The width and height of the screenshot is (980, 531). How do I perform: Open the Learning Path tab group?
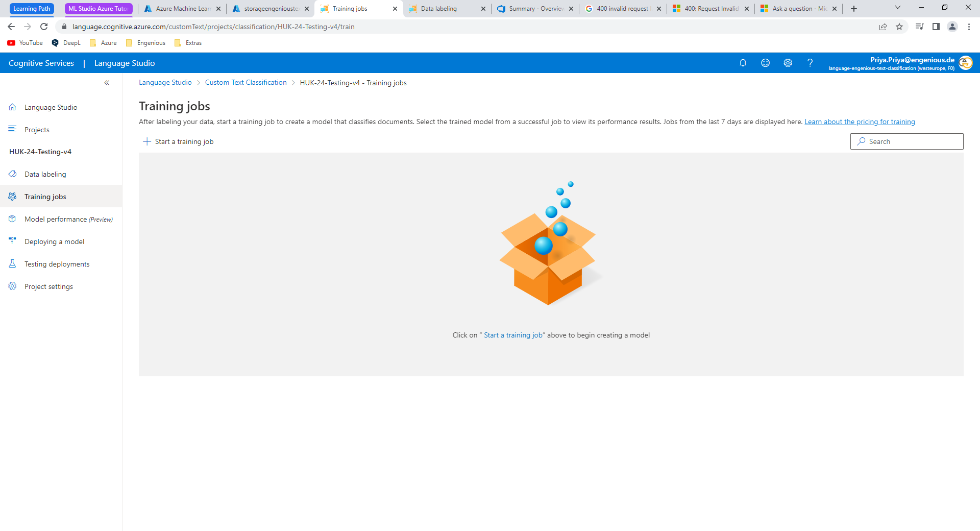32,9
